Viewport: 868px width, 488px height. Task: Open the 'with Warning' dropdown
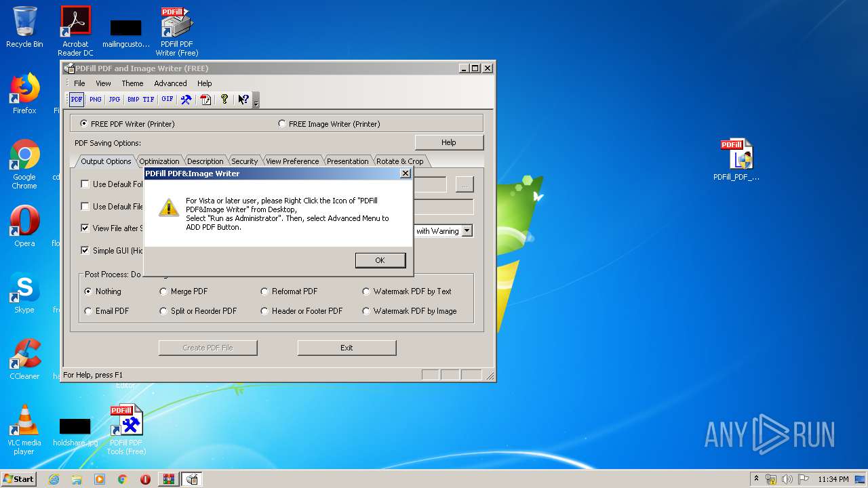467,231
